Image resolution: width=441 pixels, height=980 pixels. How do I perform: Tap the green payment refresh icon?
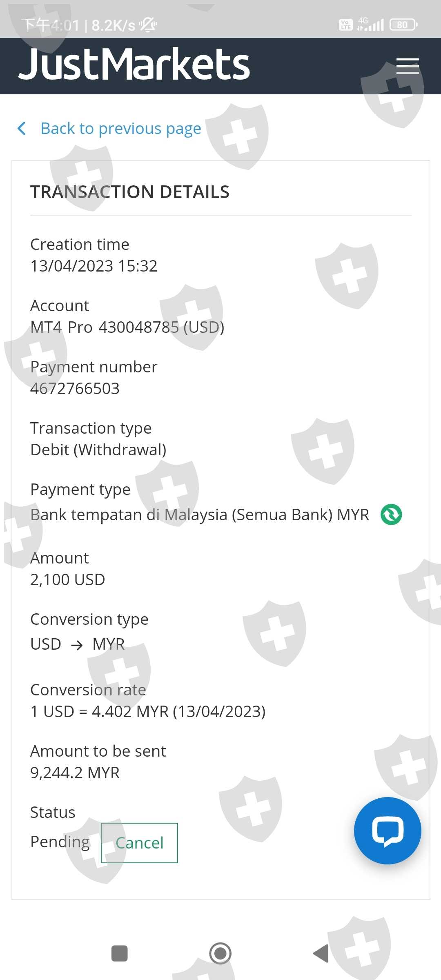click(391, 514)
